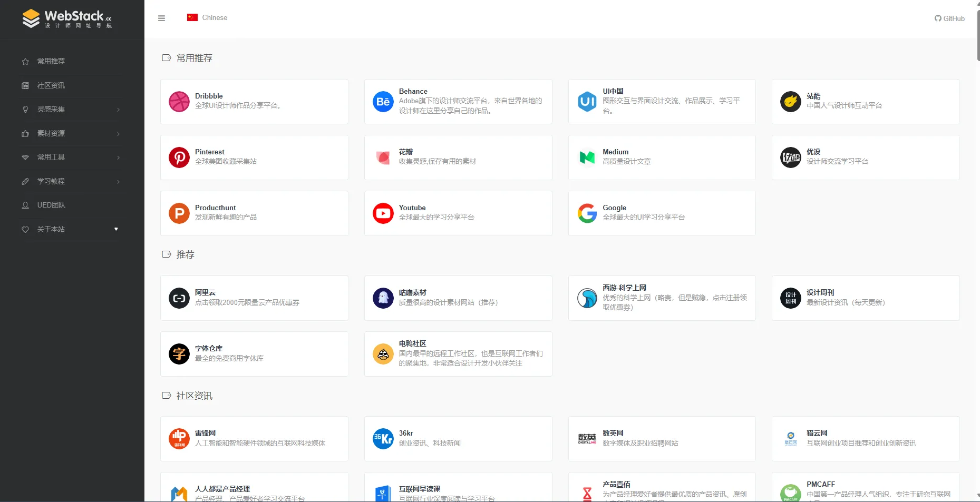Viewport: 980px width, 502px height.
Task: Open the Dribbble title link
Action: (209, 96)
